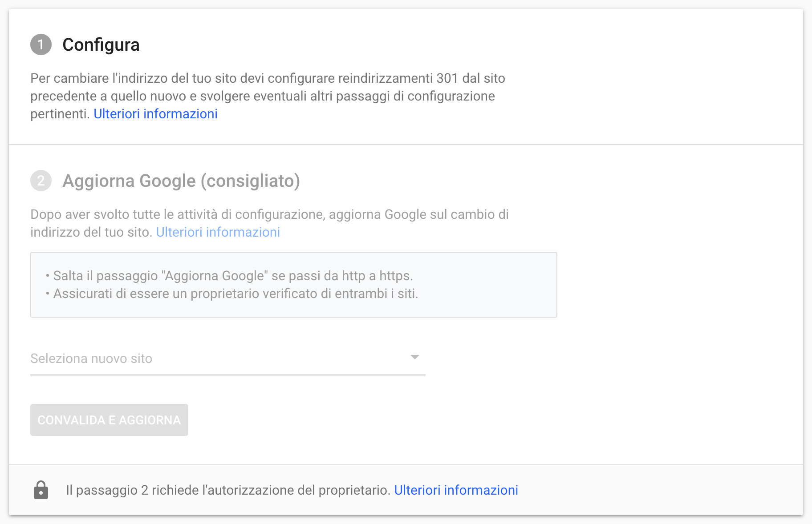The width and height of the screenshot is (812, 524).
Task: Click the owner authorization notice text
Action: 228,490
